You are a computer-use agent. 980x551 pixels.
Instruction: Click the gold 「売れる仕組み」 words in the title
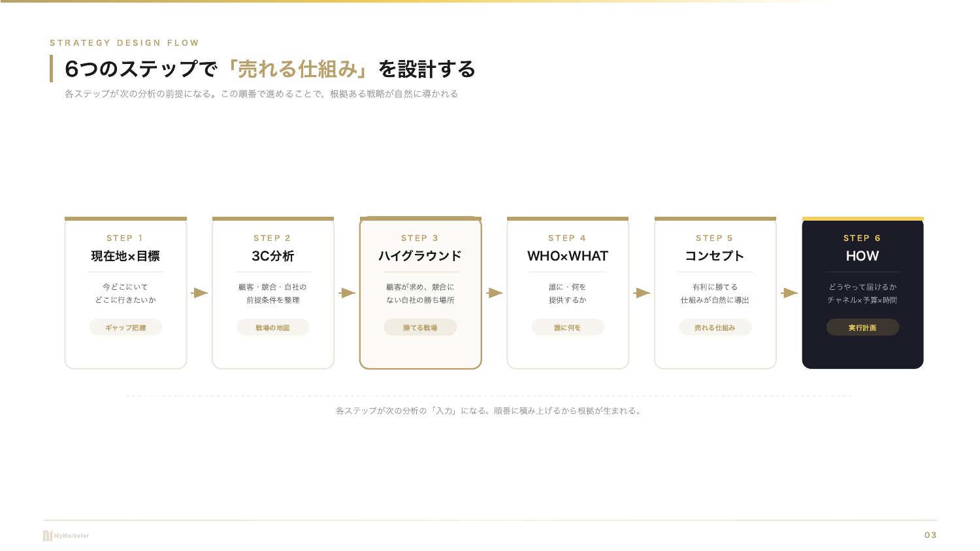pos(297,69)
